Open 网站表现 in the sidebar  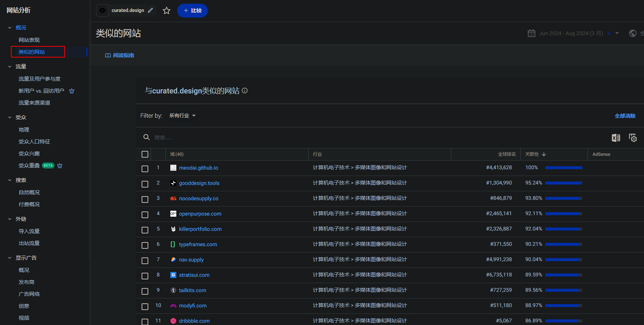click(29, 40)
